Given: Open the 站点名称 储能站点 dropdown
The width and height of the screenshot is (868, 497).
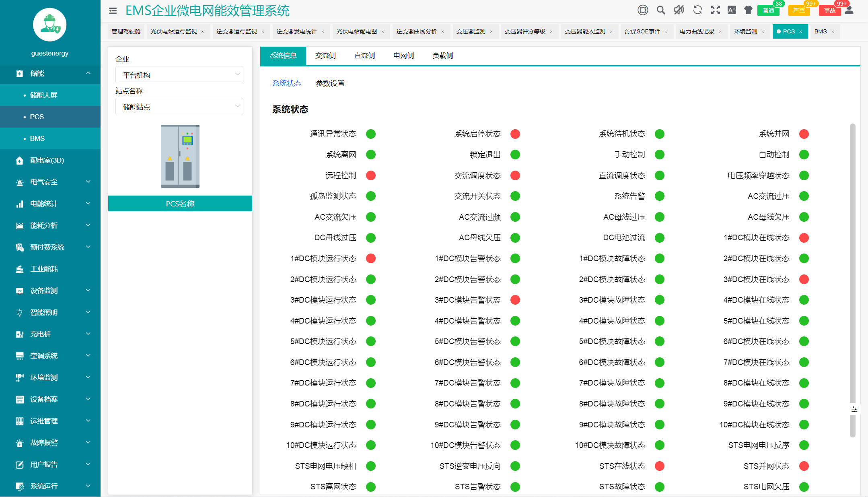Looking at the screenshot, I should [x=179, y=107].
